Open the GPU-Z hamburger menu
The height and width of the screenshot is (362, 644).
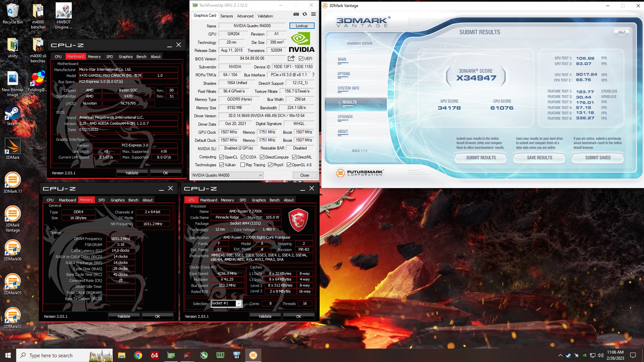click(x=313, y=14)
